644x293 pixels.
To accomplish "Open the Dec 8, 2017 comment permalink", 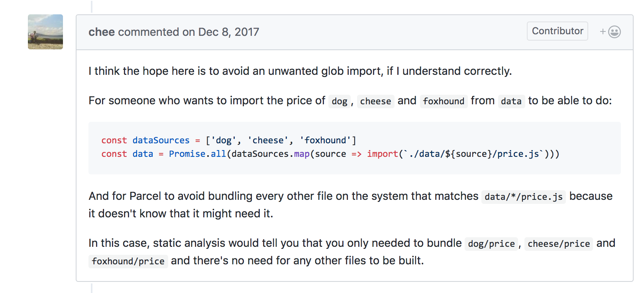I will coord(228,32).
